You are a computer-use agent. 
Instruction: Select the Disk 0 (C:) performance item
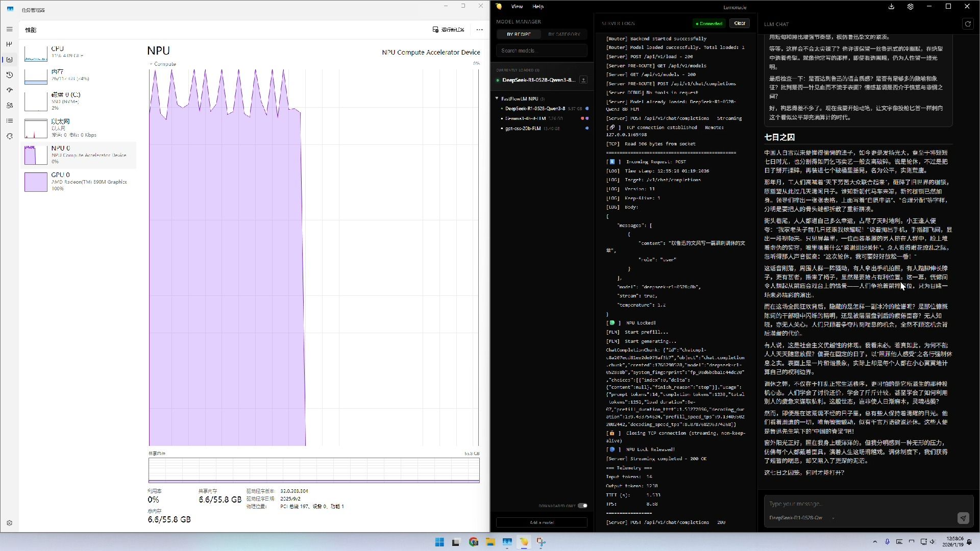click(79, 101)
